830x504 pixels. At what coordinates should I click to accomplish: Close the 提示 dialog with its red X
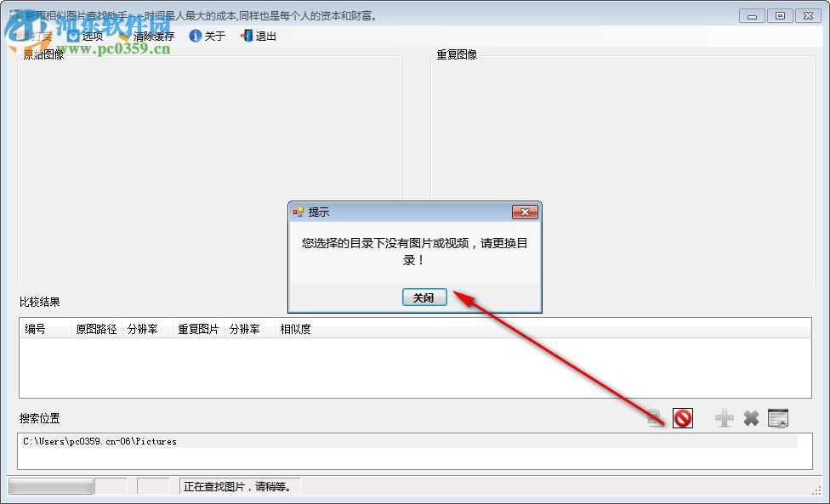pos(525,212)
